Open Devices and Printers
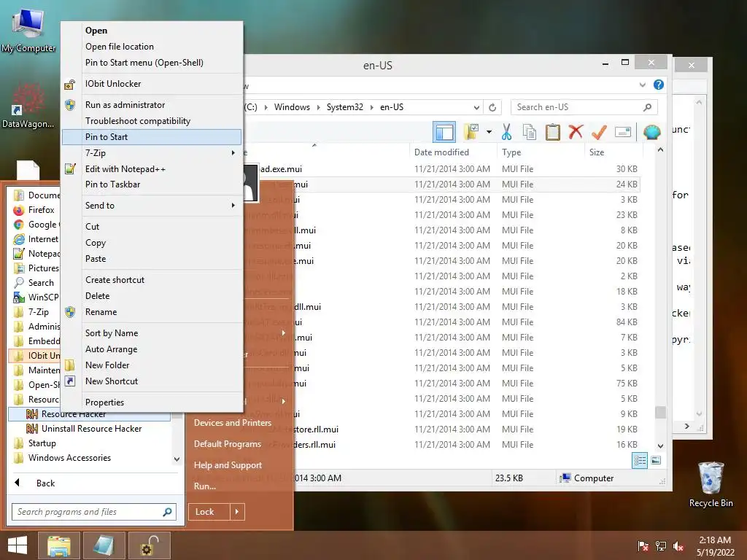 pos(233,423)
